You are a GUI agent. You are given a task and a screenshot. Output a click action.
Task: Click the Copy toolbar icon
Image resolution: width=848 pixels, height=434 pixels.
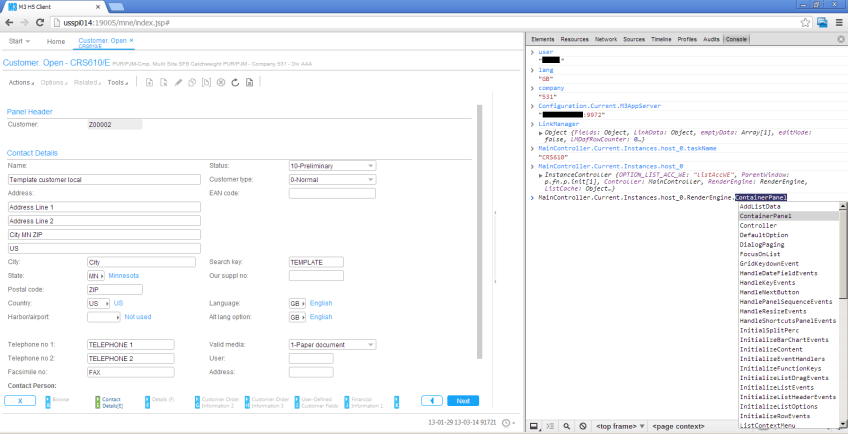point(192,83)
